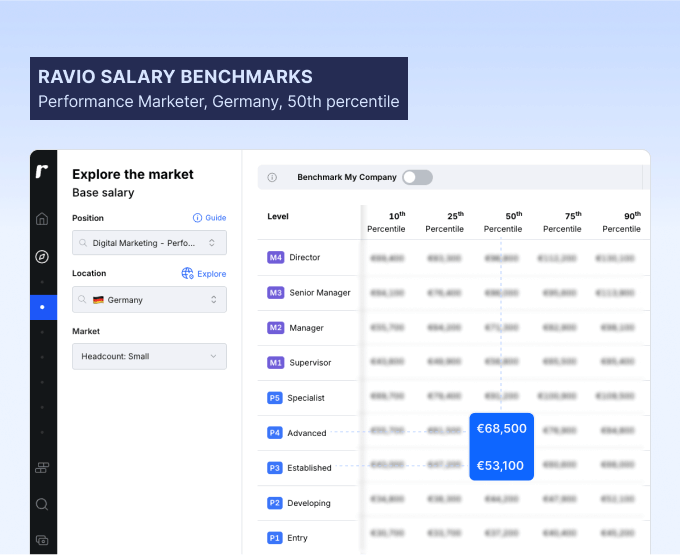Image resolution: width=680 pixels, height=555 pixels.
Task: Click the info icon beside Benchmark My Company
Action: pos(272,177)
